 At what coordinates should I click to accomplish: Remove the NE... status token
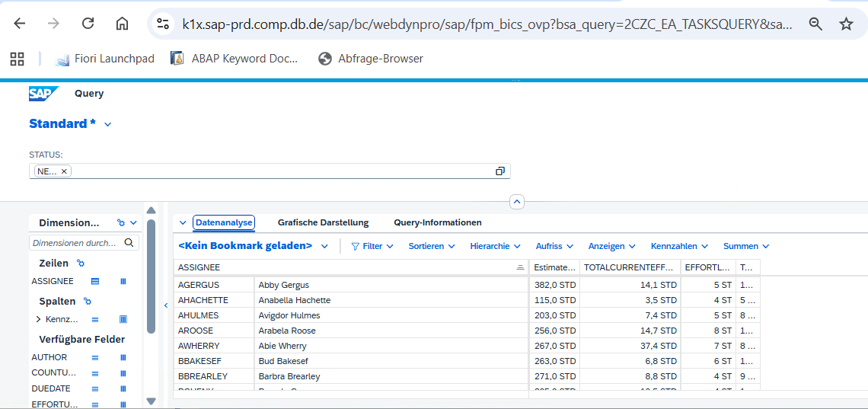tap(64, 171)
